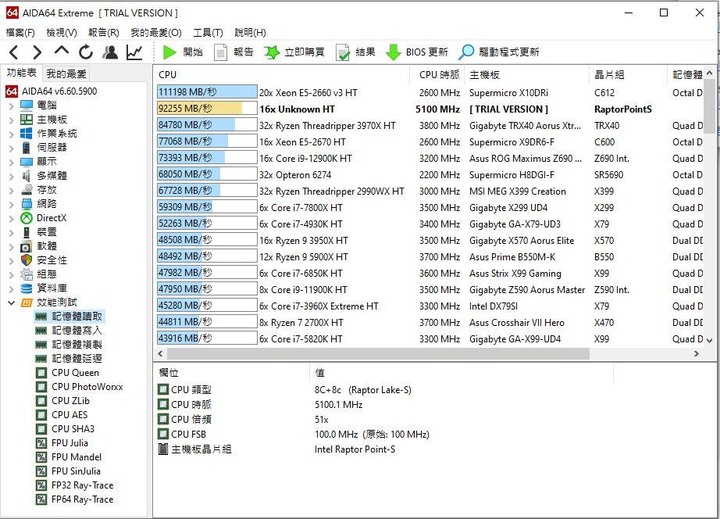Sort by the CPU column header
The width and height of the screenshot is (720, 519).
281,75
